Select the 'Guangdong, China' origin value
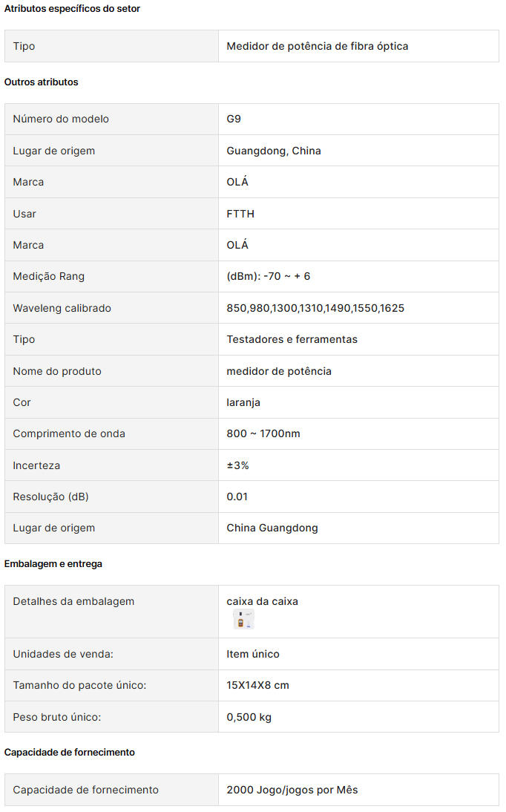506x812 pixels. [274, 151]
